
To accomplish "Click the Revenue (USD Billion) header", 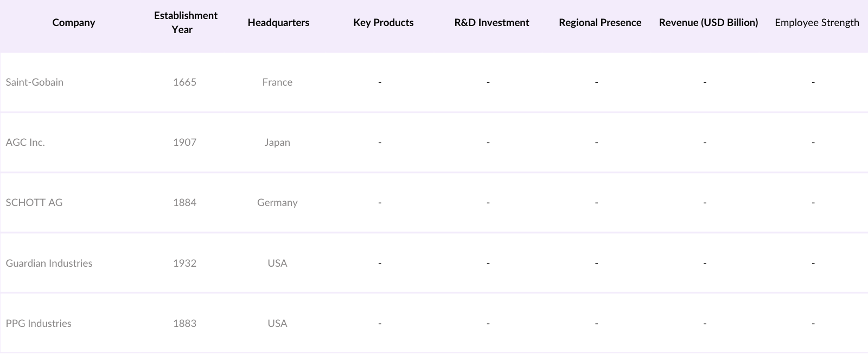I will pyautogui.click(x=709, y=23).
